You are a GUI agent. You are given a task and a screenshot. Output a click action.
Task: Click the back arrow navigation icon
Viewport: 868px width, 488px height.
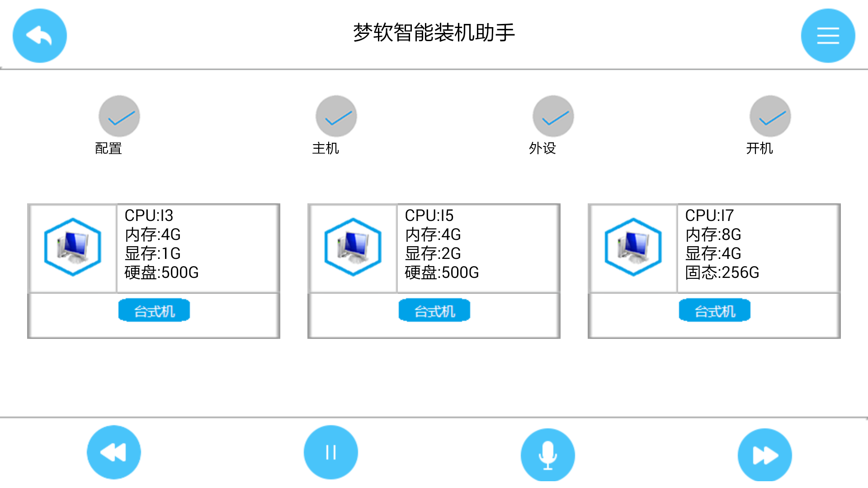coord(39,35)
